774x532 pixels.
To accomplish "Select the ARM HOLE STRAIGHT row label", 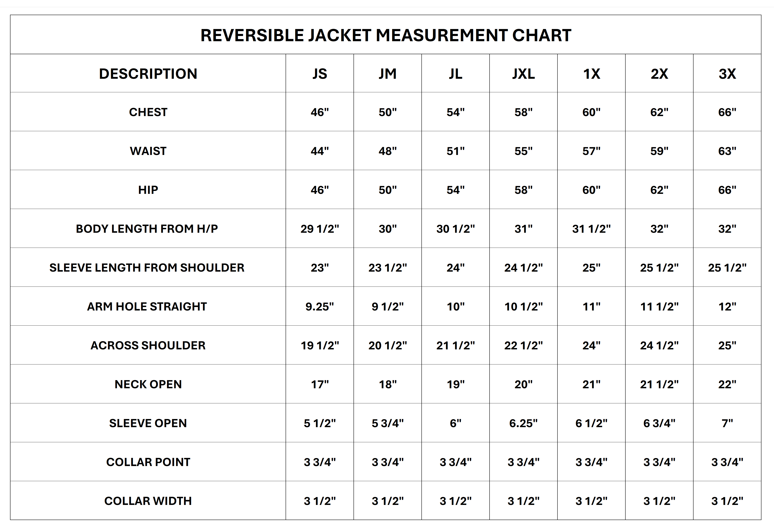I will pos(147,306).
